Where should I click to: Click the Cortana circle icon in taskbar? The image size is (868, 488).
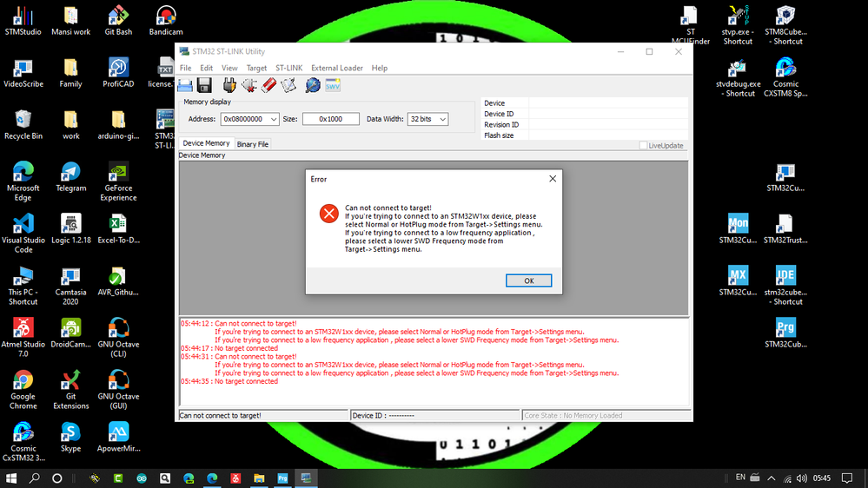[57, 478]
